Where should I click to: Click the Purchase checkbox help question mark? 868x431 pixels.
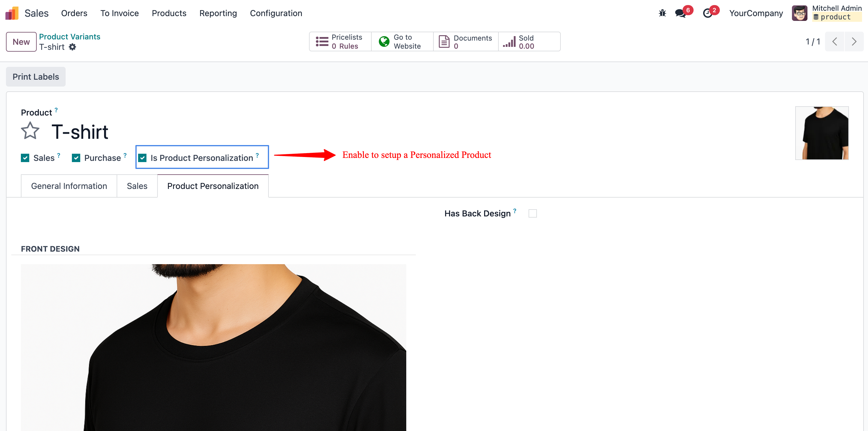tap(125, 155)
